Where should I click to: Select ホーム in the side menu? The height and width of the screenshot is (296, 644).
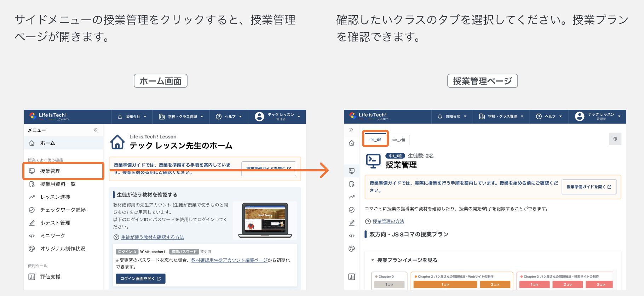64,143
